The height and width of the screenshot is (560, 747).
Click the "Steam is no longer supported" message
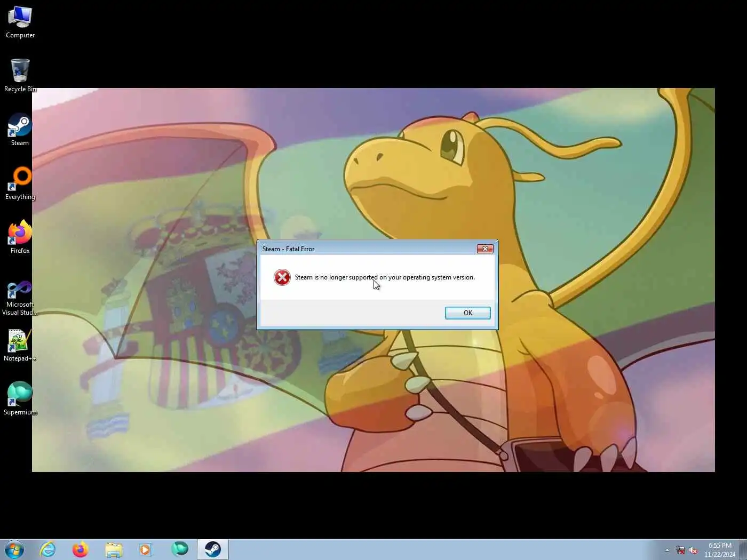pos(385,277)
